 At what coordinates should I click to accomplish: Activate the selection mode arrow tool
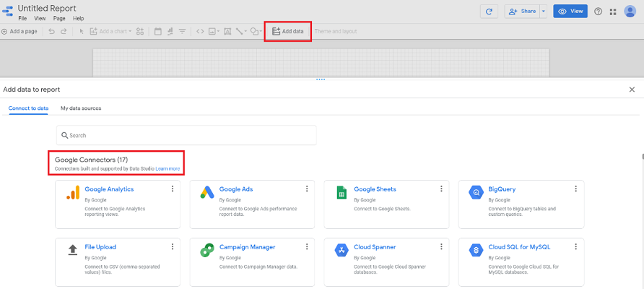[x=82, y=31]
